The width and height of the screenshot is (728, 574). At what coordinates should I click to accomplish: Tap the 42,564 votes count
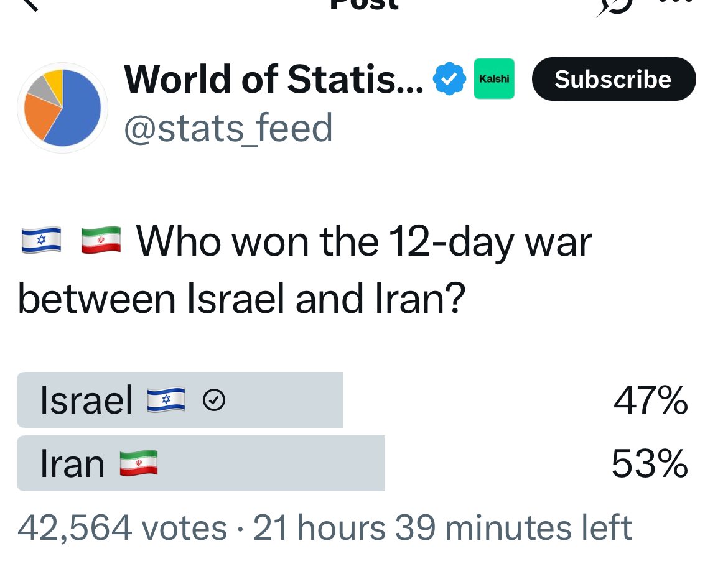tap(122, 528)
